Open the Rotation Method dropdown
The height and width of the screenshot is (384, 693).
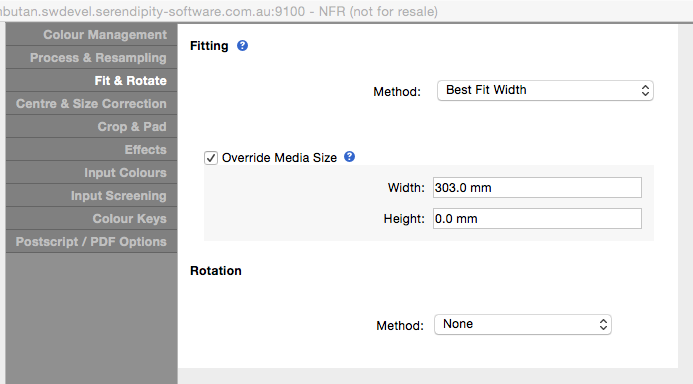click(523, 325)
